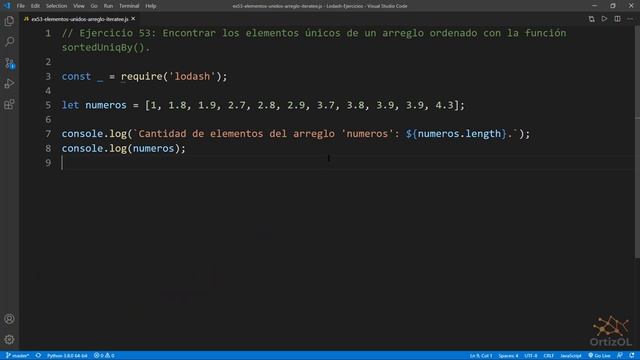
Task: Open the Source Control view
Action: (x=9, y=63)
